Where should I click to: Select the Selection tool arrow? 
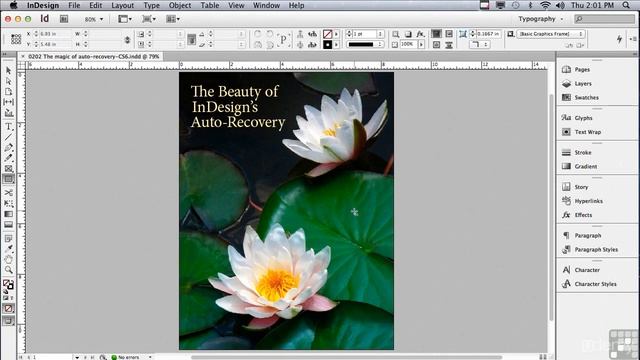pos(9,71)
